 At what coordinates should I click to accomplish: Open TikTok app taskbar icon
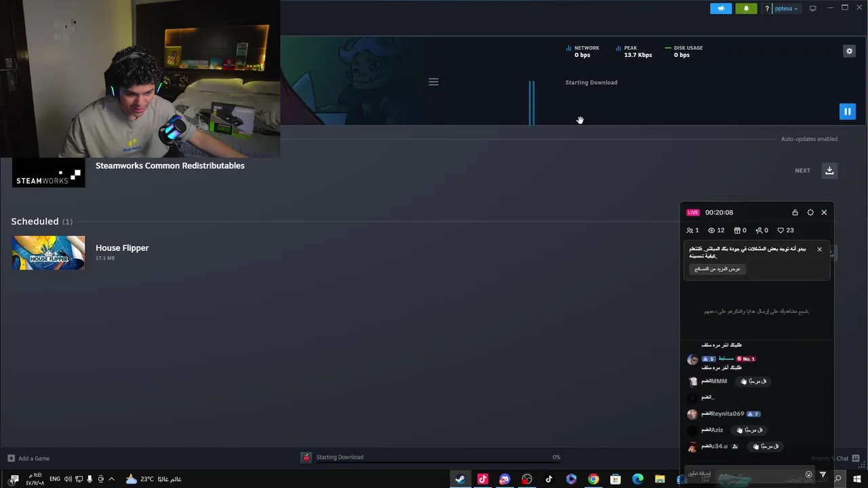tap(549, 479)
